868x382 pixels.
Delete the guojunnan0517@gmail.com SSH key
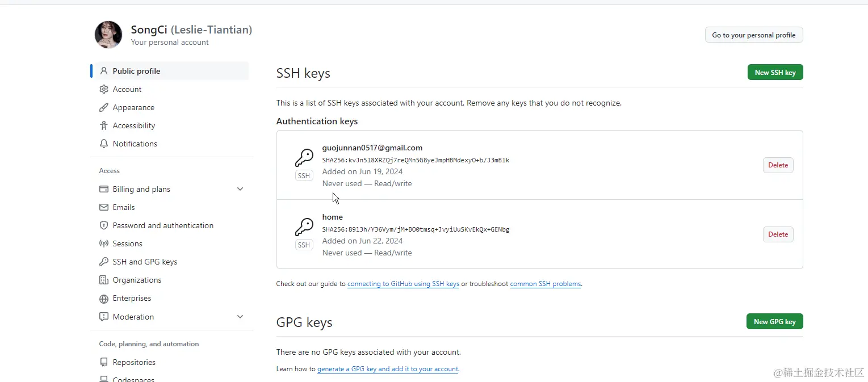(x=778, y=165)
